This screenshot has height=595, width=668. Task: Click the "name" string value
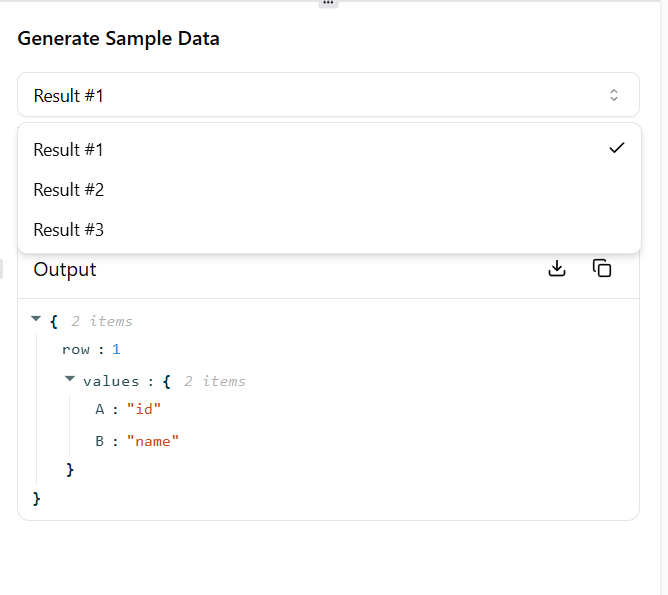coord(153,441)
